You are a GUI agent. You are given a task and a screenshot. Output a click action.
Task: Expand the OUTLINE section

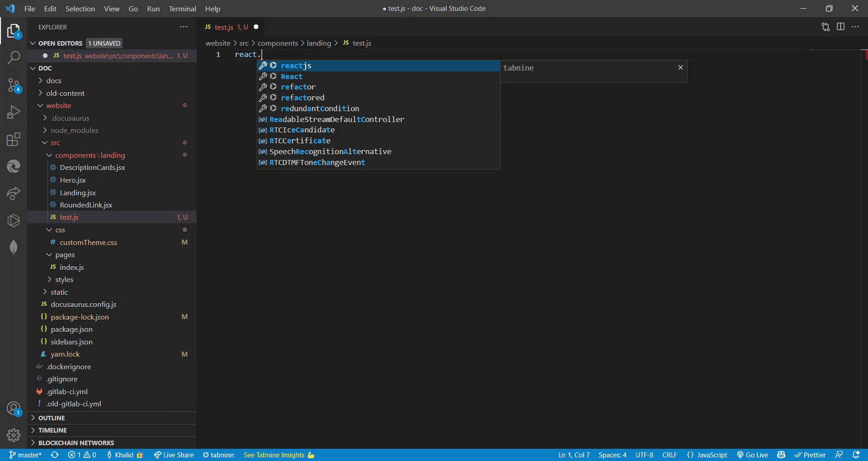52,418
